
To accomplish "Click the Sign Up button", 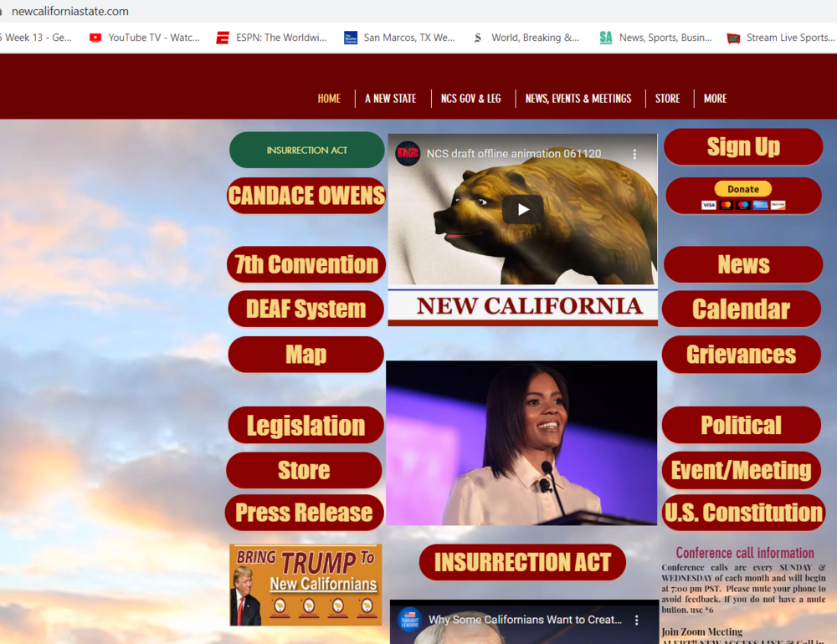I will coord(743,147).
